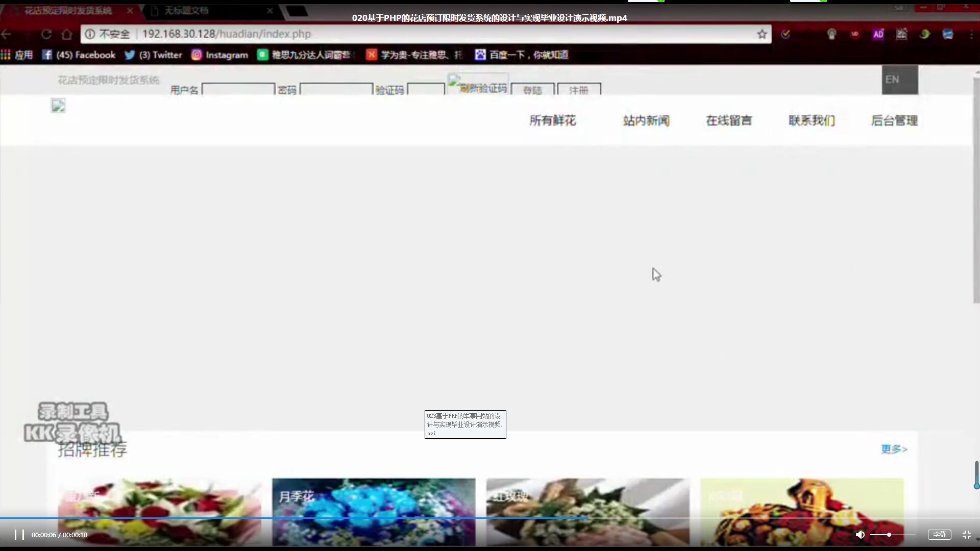
Task: Click the 更多> link
Action: click(894, 449)
